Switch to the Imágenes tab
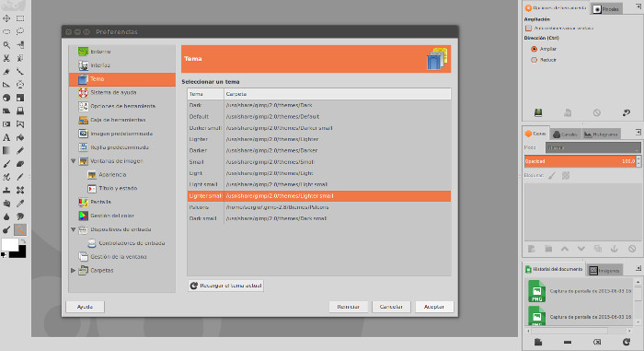The height and width of the screenshot is (351, 644). 604,270
